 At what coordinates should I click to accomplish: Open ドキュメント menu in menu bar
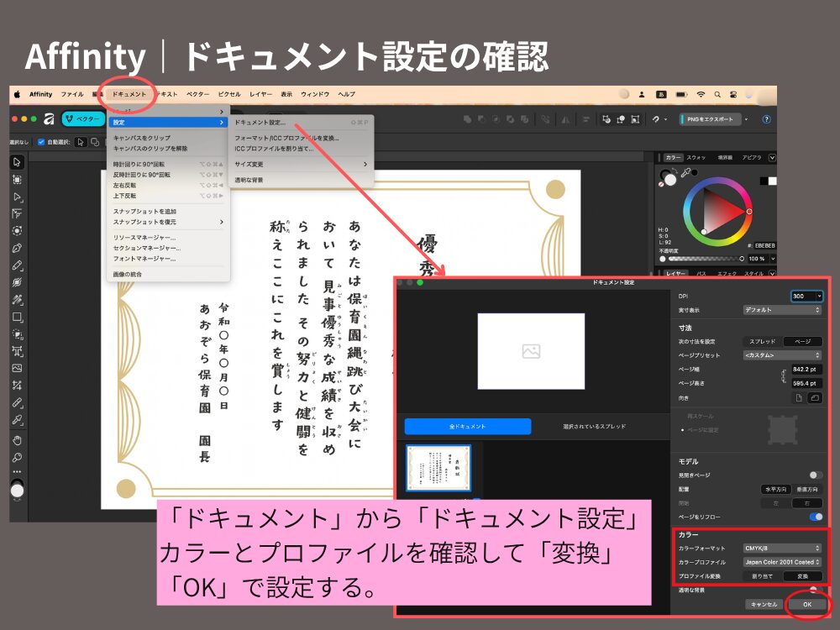click(129, 94)
